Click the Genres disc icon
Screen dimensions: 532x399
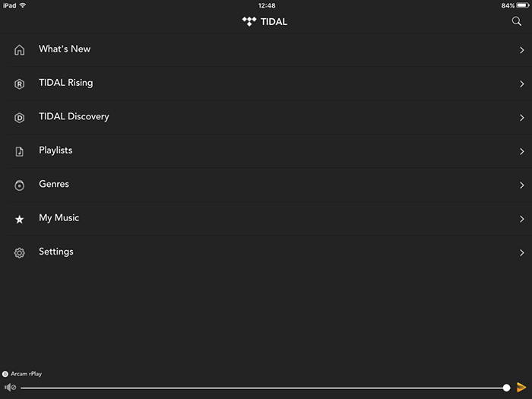(x=19, y=185)
